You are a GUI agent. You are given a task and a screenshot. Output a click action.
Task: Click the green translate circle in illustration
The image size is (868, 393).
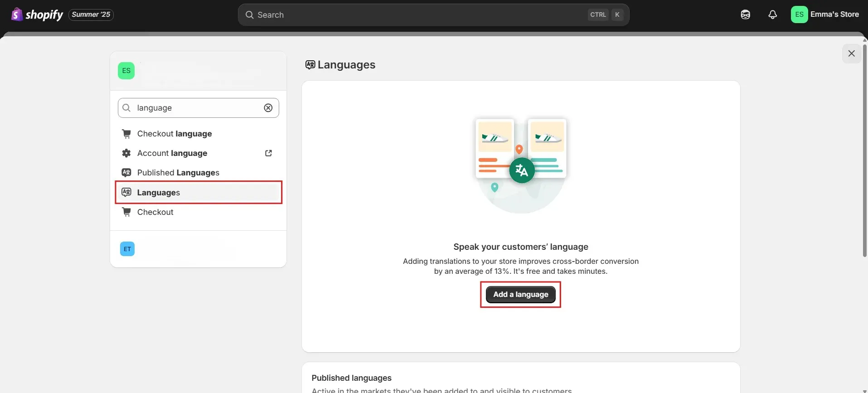(522, 170)
